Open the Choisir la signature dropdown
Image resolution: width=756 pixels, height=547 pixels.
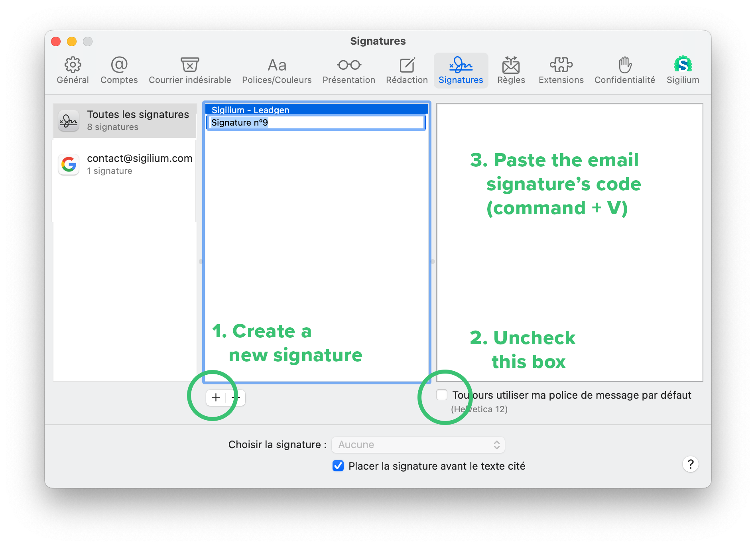coord(418,445)
